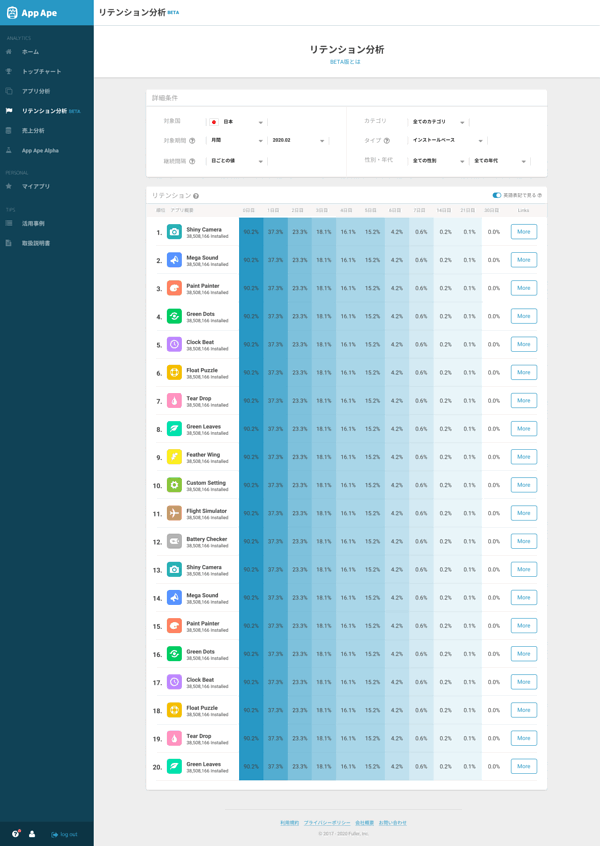Click the 0日目 value 90.2% for Paint Painter row 3
Screen dimensions: 600x846
point(251,288)
